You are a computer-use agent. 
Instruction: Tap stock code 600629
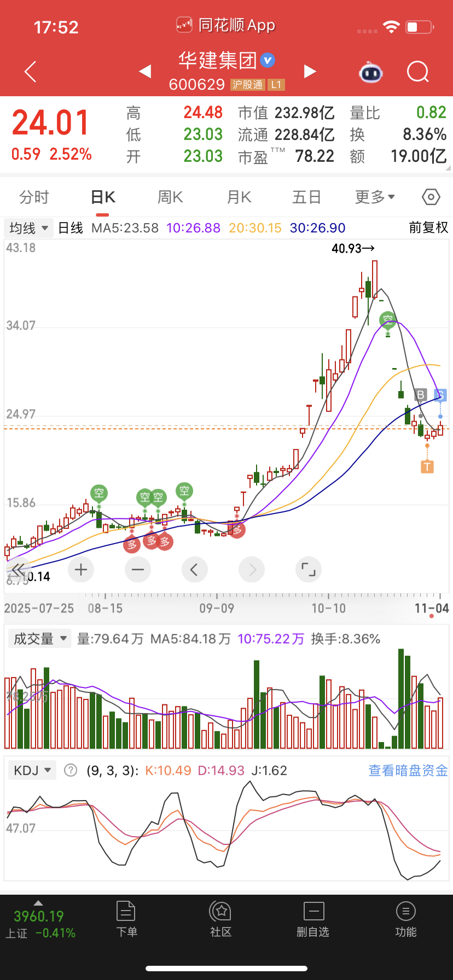pos(197,85)
